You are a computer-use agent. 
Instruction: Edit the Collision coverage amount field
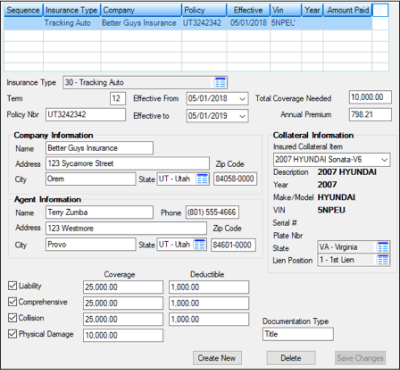pyautogui.click(x=123, y=319)
